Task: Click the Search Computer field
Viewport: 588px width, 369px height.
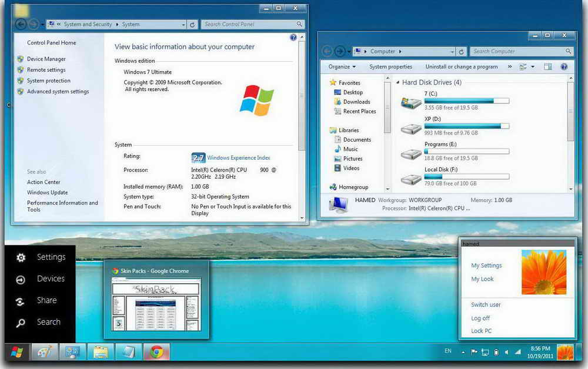Action: (522, 51)
